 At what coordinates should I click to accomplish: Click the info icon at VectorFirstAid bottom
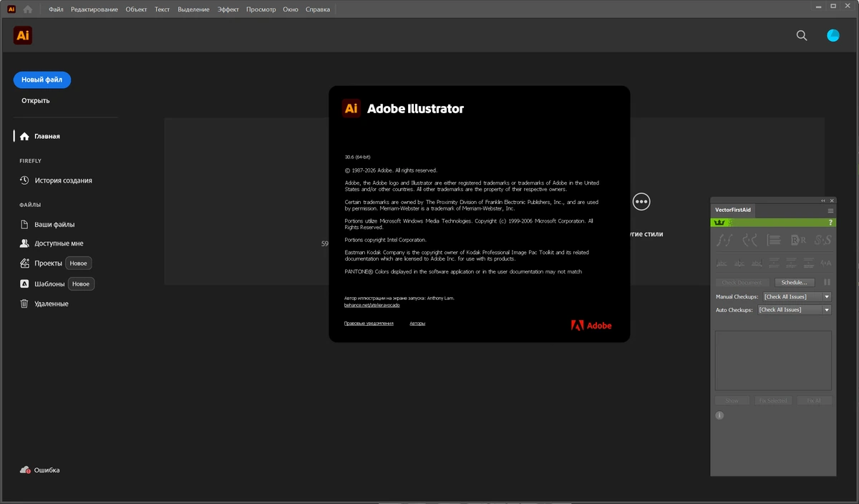pos(719,415)
